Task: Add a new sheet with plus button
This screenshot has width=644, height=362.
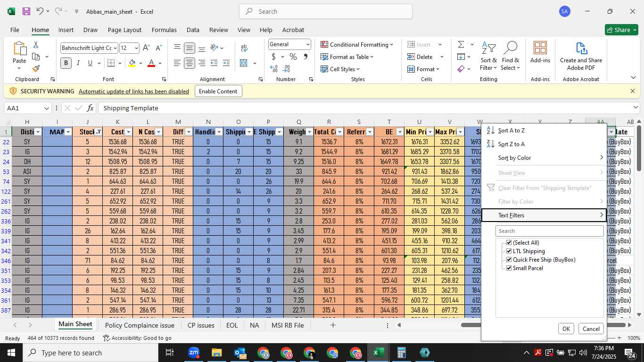Action: click(333, 325)
